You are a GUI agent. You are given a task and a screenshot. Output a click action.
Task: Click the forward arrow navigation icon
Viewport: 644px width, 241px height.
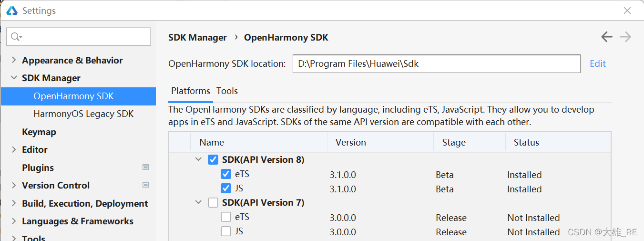coord(625,37)
